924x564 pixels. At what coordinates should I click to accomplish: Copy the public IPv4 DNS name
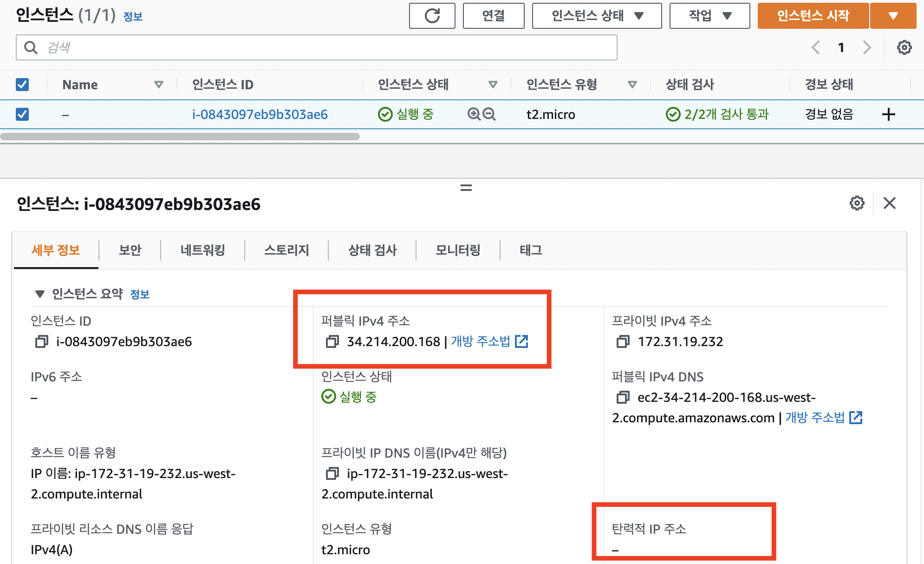click(x=623, y=398)
